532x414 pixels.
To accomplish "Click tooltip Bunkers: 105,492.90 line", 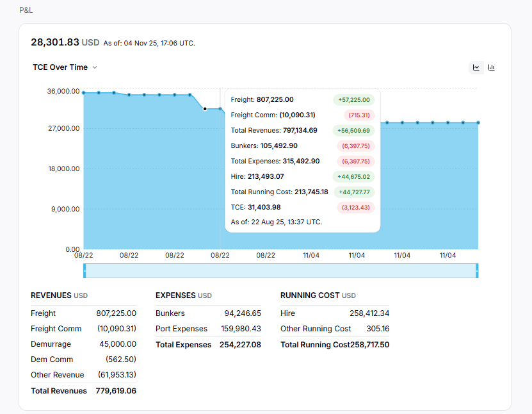I will click(264, 145).
